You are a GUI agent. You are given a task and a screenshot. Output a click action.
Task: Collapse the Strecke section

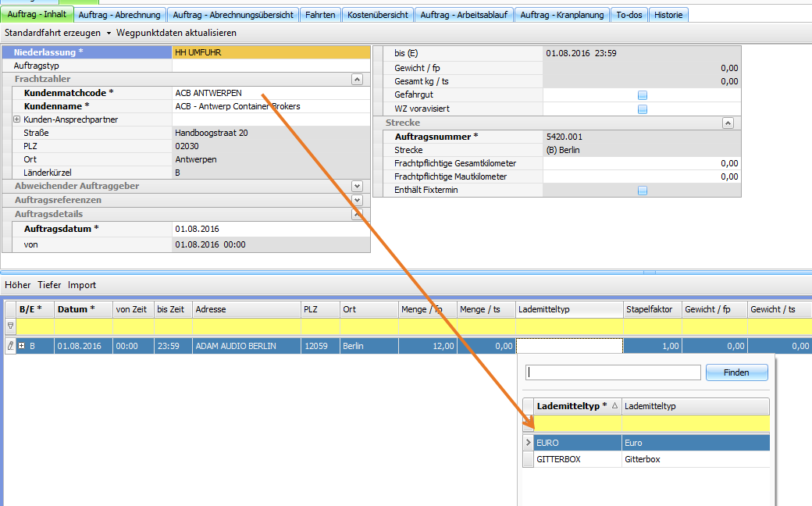[x=728, y=123]
